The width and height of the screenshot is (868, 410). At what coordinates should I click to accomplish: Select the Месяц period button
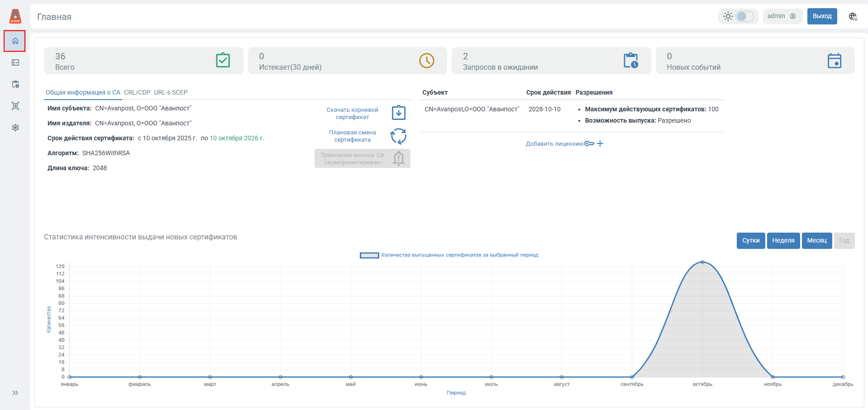pyautogui.click(x=816, y=240)
